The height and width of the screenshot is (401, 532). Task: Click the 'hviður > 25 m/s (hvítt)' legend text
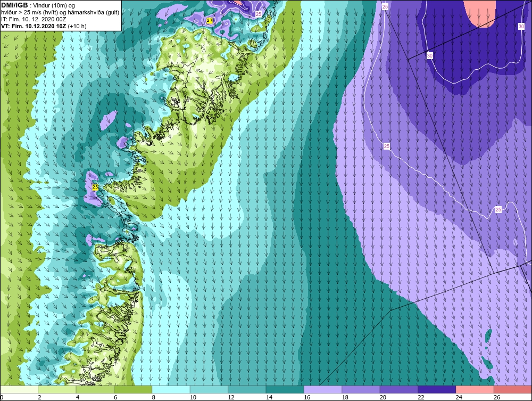29,13
